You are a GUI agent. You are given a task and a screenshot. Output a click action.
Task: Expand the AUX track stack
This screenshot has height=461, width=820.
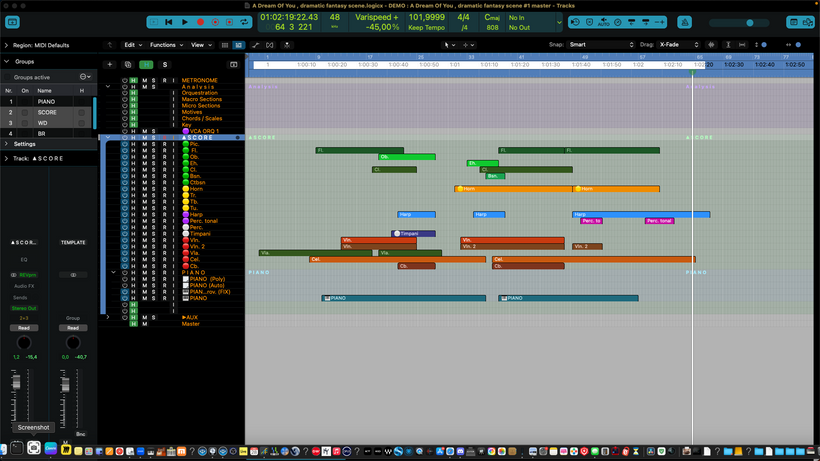point(108,317)
